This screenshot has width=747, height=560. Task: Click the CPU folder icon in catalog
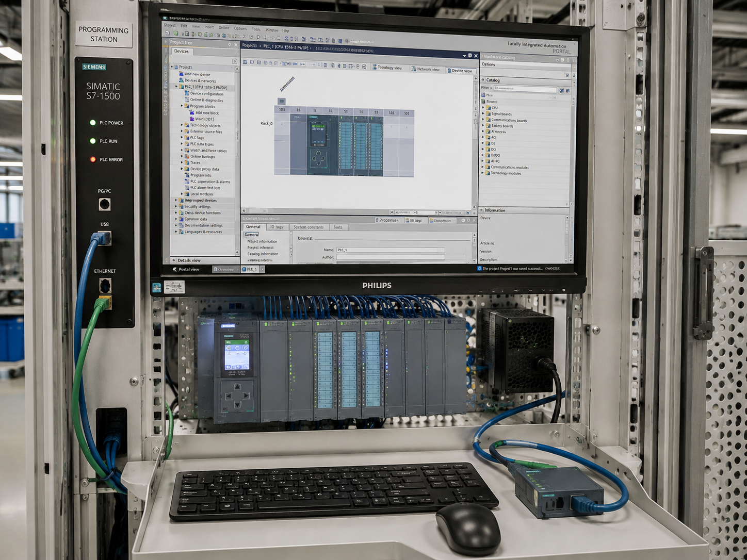pyautogui.click(x=488, y=108)
